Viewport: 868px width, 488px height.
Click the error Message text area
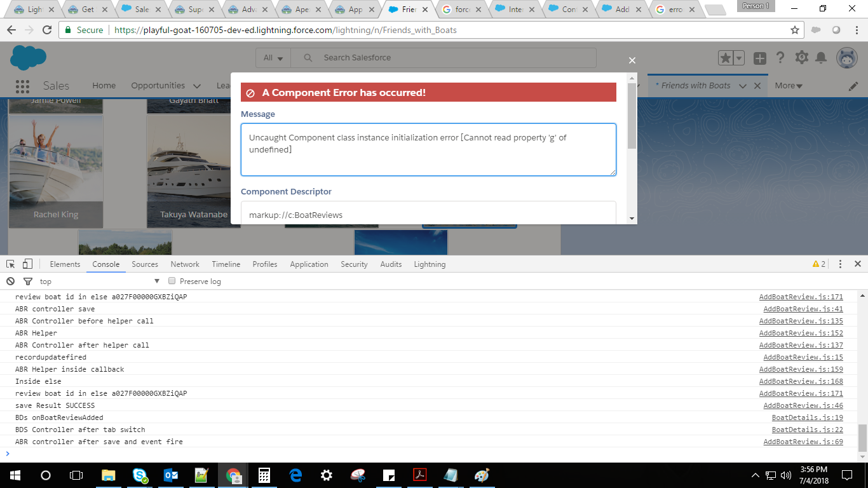pos(428,149)
